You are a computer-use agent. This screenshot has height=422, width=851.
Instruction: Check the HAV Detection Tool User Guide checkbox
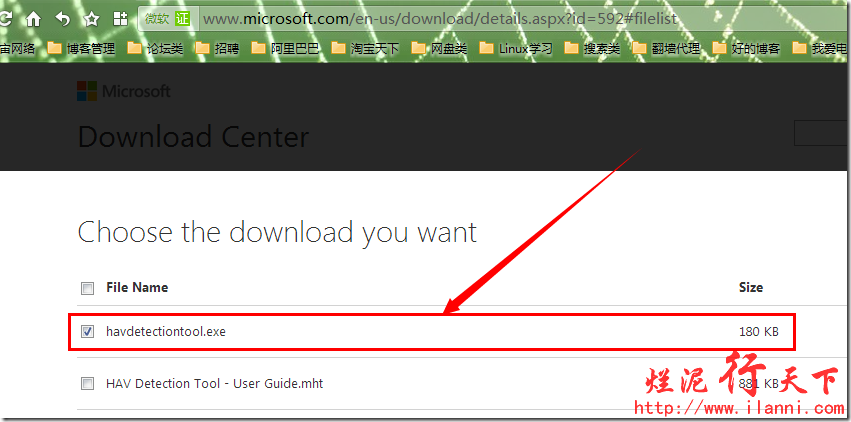point(87,384)
